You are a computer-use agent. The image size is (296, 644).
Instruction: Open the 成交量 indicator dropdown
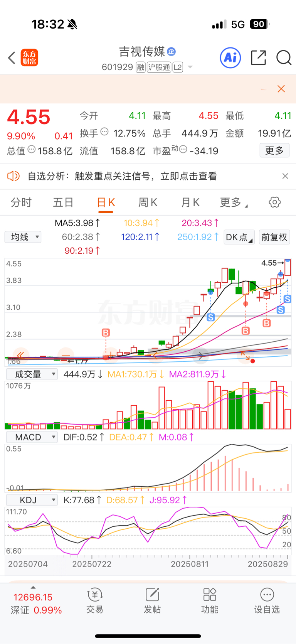click(x=32, y=374)
